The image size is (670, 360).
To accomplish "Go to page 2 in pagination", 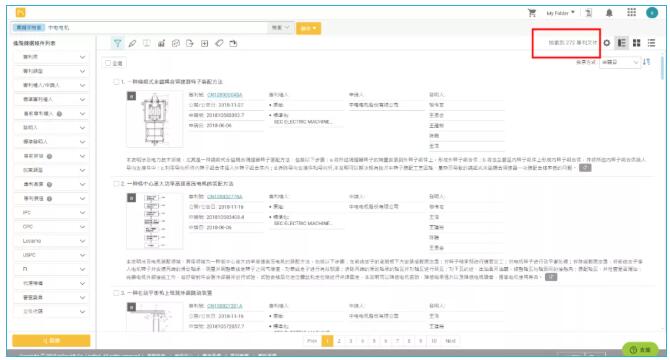I will [x=339, y=341].
